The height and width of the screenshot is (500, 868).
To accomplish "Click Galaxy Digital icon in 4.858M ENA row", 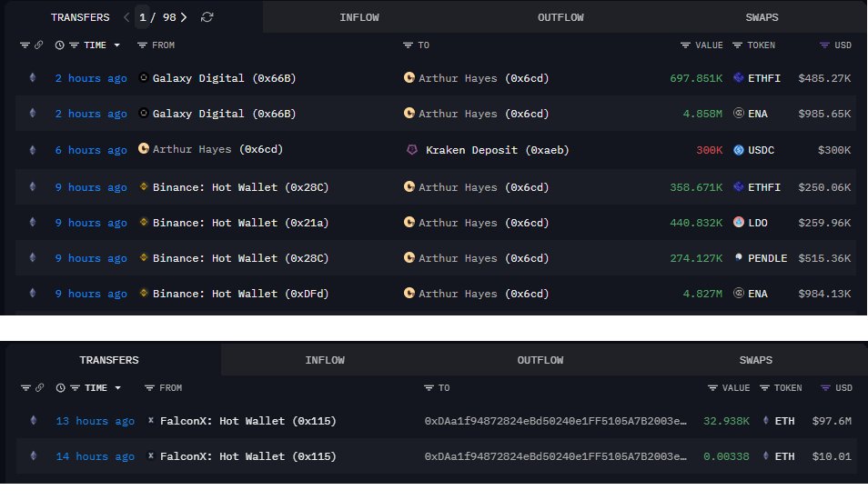I will [x=144, y=114].
